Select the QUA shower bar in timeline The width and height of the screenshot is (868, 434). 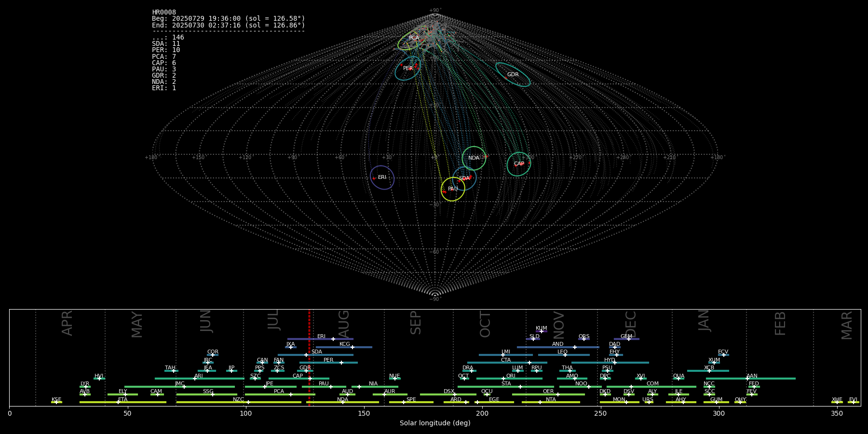click(x=678, y=379)
